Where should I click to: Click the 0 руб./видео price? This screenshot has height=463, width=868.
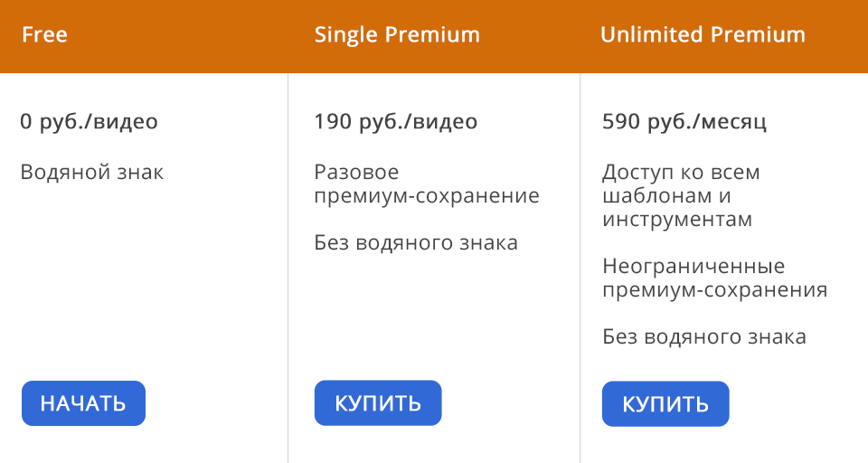[89, 121]
